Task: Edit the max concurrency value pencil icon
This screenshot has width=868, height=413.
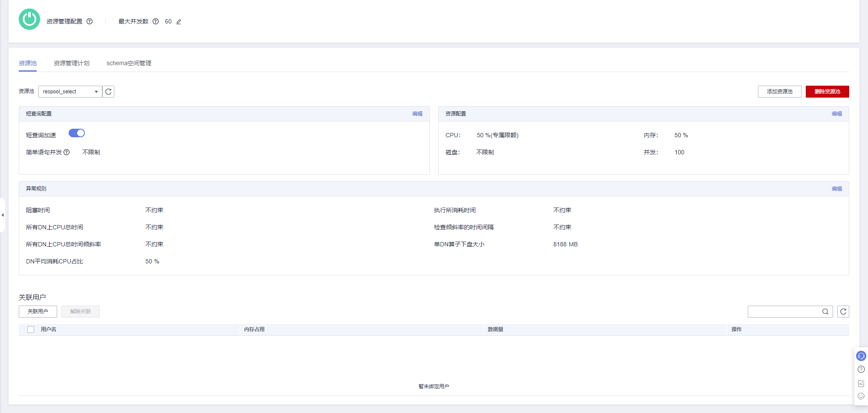Action: coord(179,22)
